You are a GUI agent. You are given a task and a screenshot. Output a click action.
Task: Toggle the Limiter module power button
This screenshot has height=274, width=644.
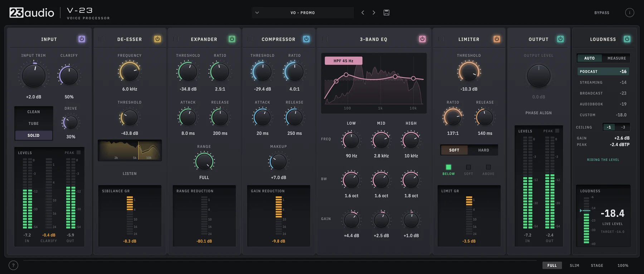click(x=497, y=39)
